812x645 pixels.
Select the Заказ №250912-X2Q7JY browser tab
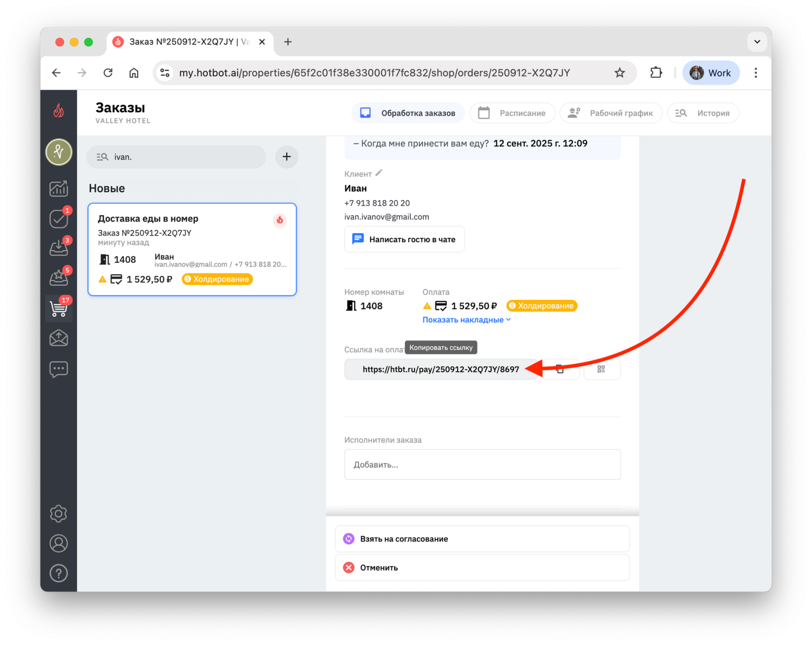pos(189,42)
